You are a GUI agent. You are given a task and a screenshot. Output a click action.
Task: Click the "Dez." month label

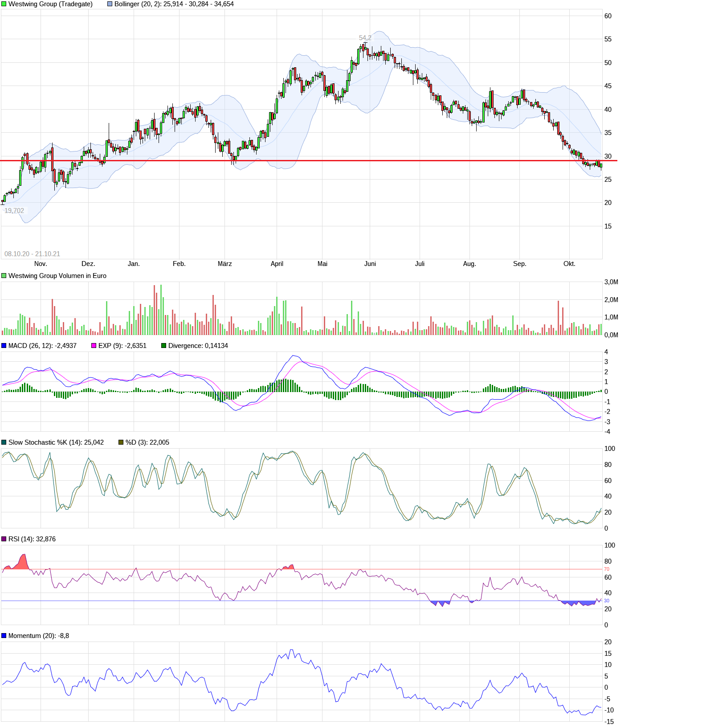[x=88, y=264]
